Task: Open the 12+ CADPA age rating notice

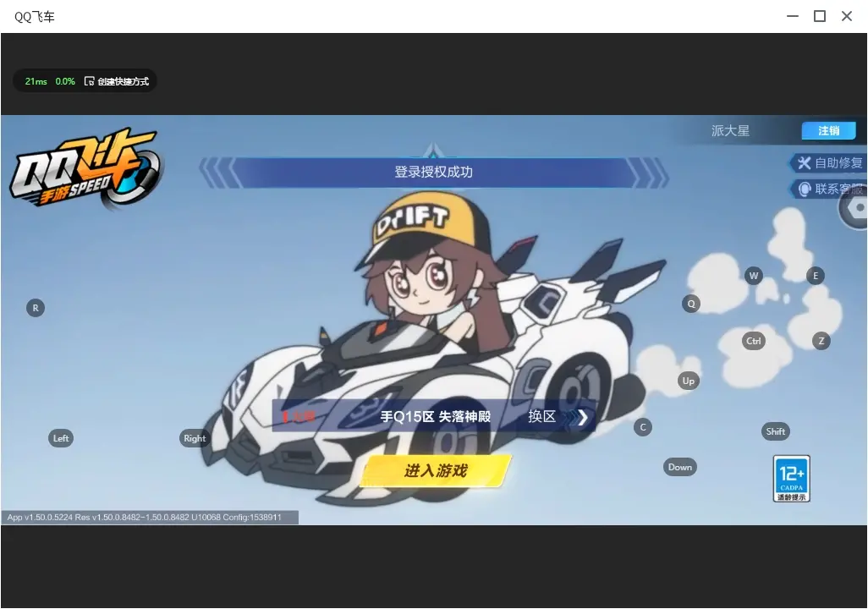Action: pyautogui.click(x=792, y=479)
